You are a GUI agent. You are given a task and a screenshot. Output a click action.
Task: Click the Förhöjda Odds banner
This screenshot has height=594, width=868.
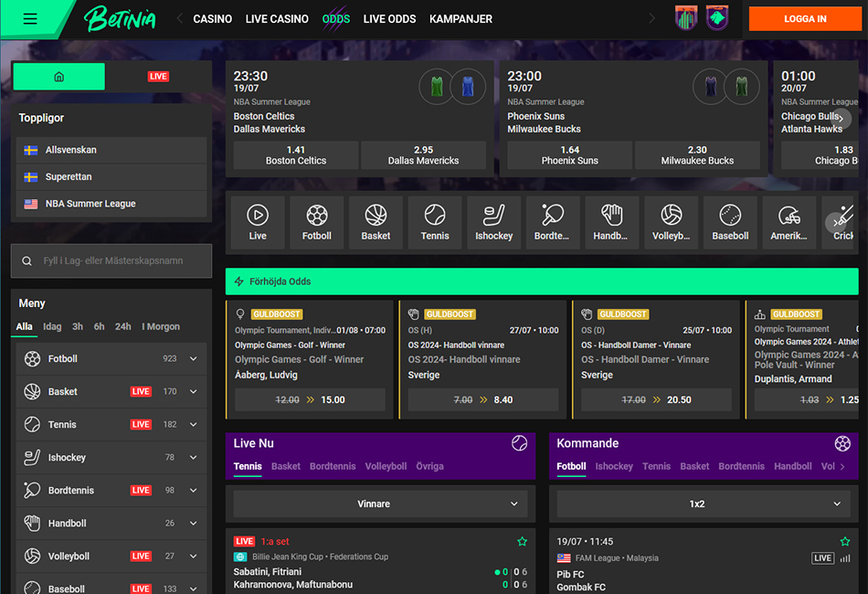[x=542, y=281]
